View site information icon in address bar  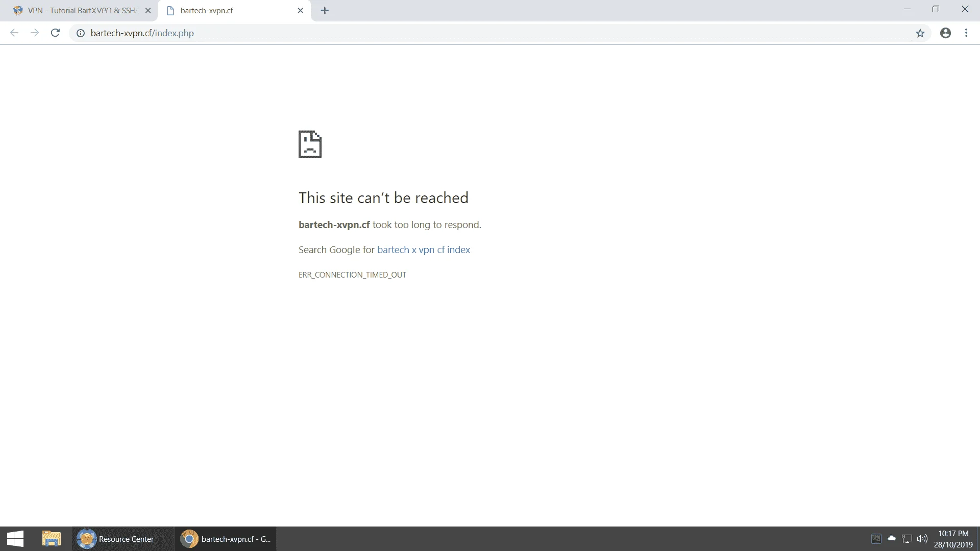pyautogui.click(x=81, y=33)
